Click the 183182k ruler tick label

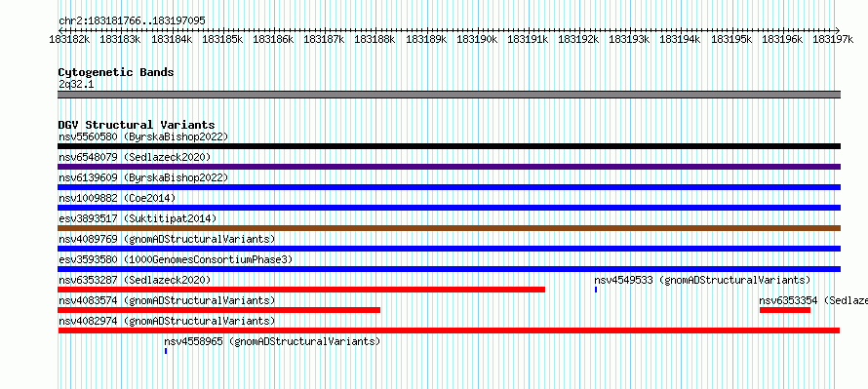[69, 39]
